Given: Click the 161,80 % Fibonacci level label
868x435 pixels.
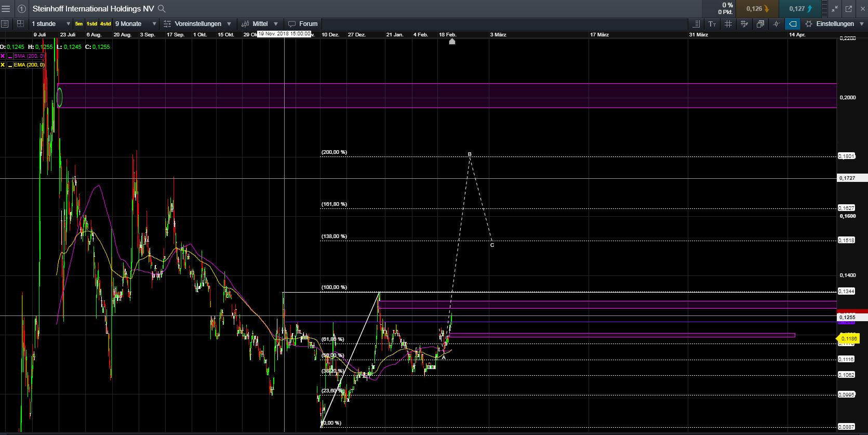Looking at the screenshot, I should pyautogui.click(x=334, y=204).
